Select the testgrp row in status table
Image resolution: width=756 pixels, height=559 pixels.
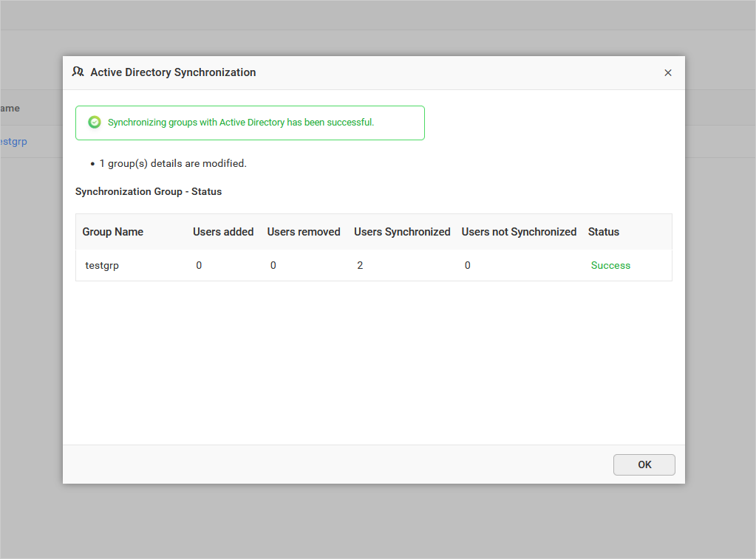coord(102,265)
